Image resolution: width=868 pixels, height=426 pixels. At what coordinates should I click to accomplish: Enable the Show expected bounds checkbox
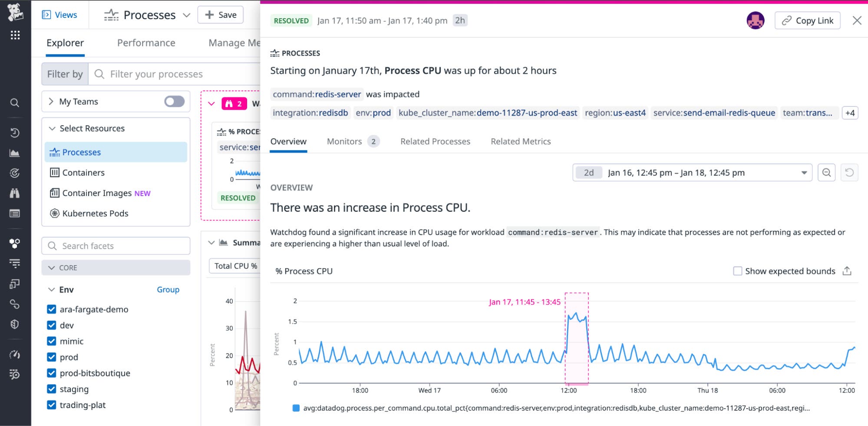coord(737,271)
